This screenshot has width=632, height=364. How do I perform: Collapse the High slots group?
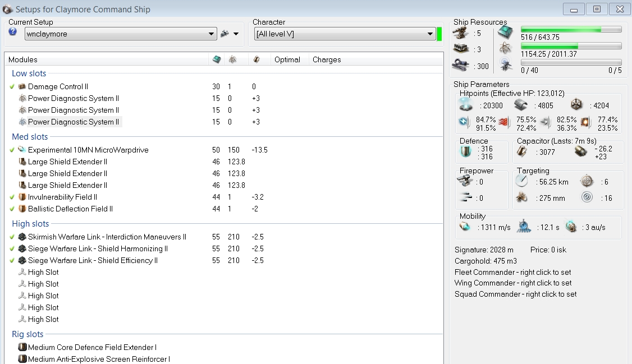[x=30, y=223]
